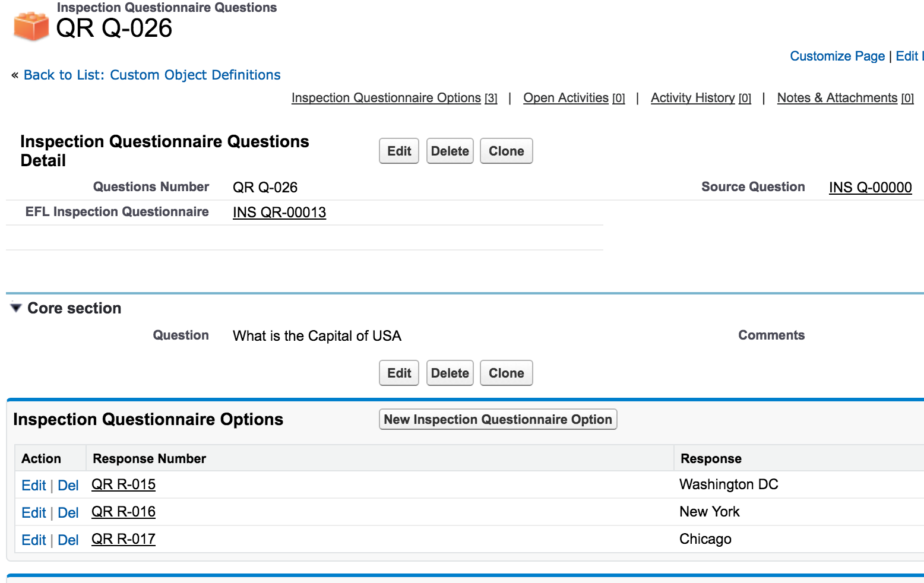Screen dimensions: 924x583
Task: Delete the Chicago response row
Action: tap(68, 540)
